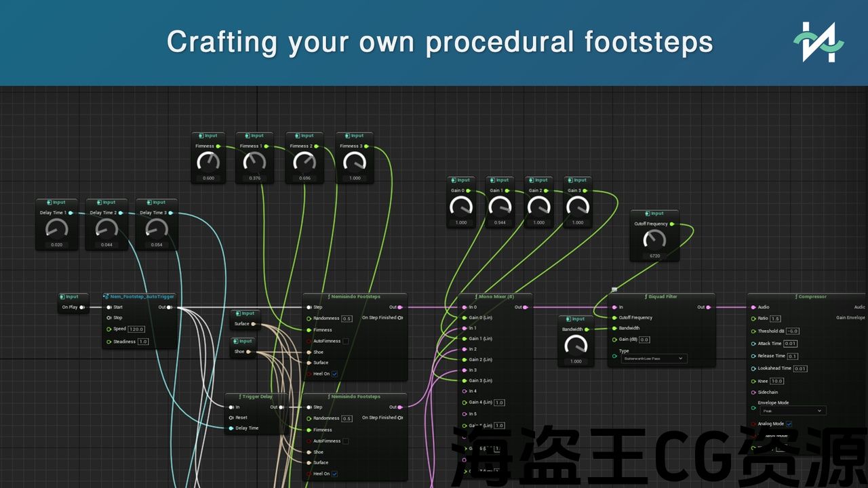Image resolution: width=868 pixels, height=488 pixels.
Task: Click the Mono Mixer Out pin
Action: 526,307
